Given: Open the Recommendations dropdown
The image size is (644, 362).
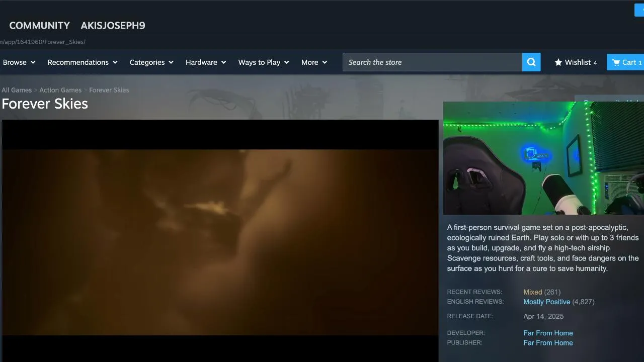Looking at the screenshot, I should coord(83,62).
